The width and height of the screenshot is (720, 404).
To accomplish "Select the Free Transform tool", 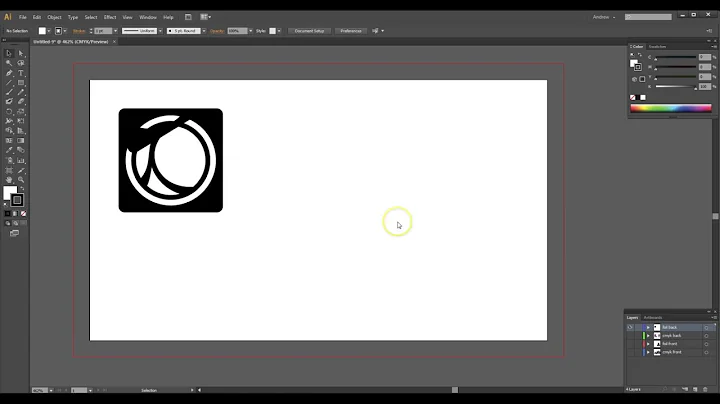I will click(x=21, y=121).
